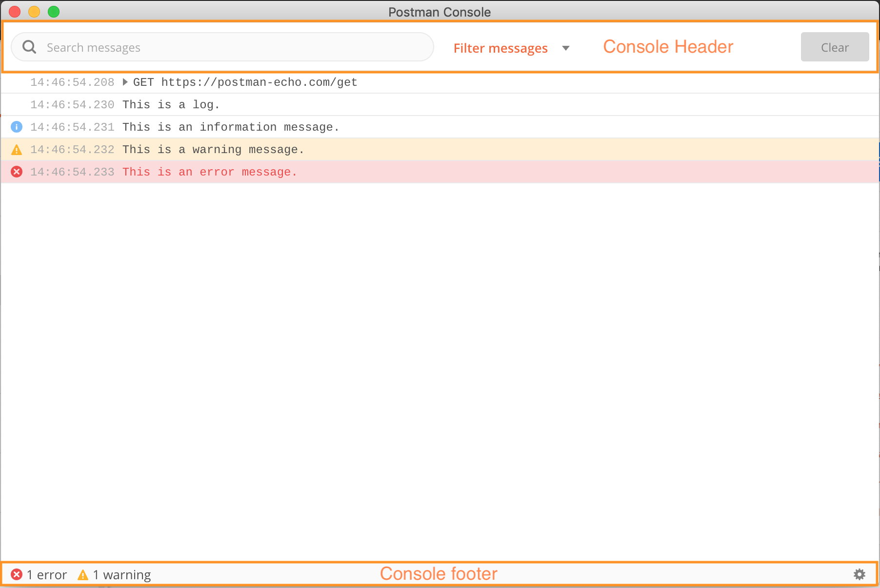
Task: Click the warning triangle icon in message row
Action: pos(17,150)
